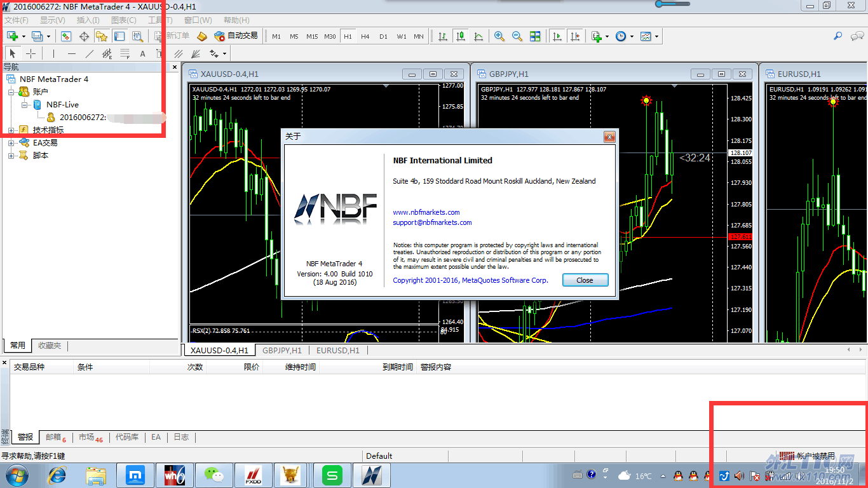Toggle the Market Watch window icon

[67, 36]
